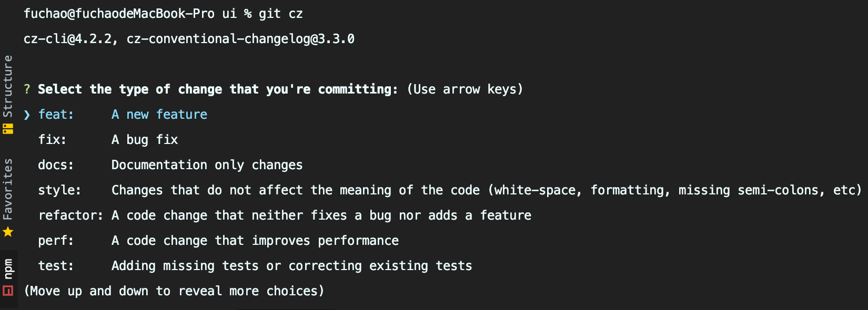Screen dimensions: 868x310
Task: Pick the "style:" commit type
Action: [59, 190]
